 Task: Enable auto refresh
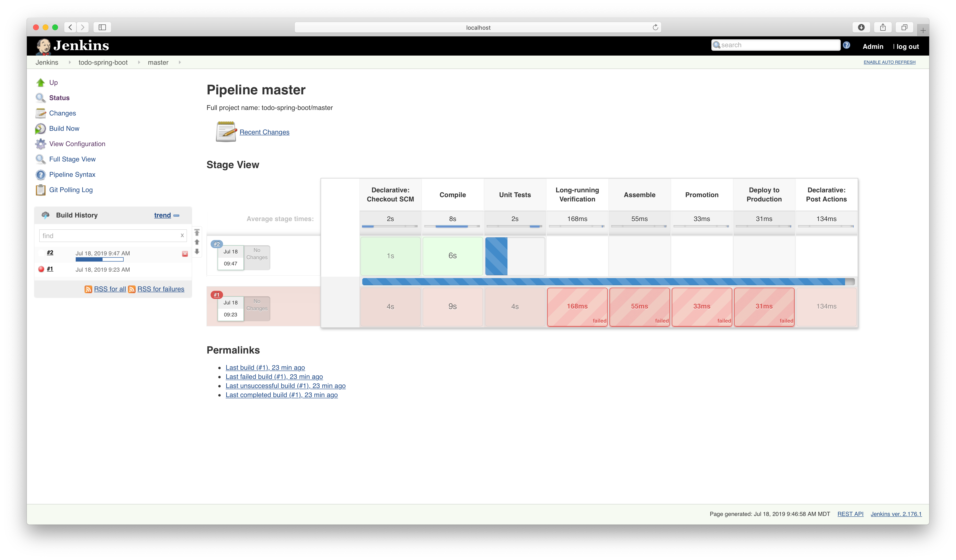point(889,62)
